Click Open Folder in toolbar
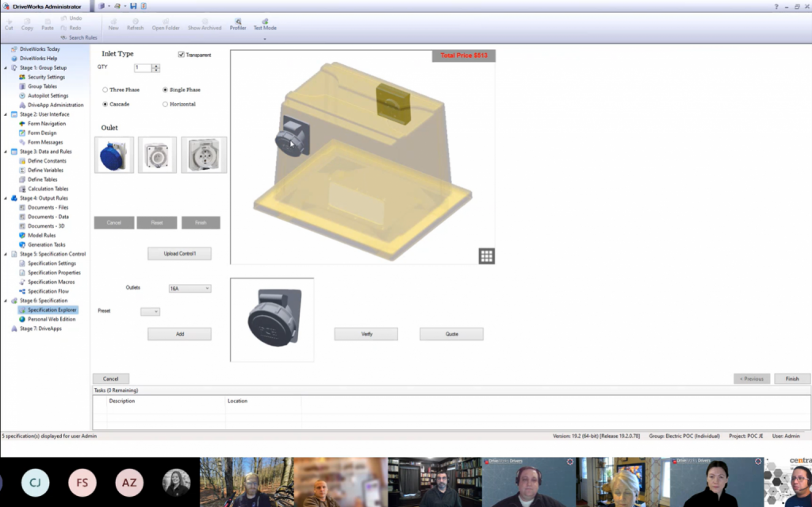 [166, 25]
